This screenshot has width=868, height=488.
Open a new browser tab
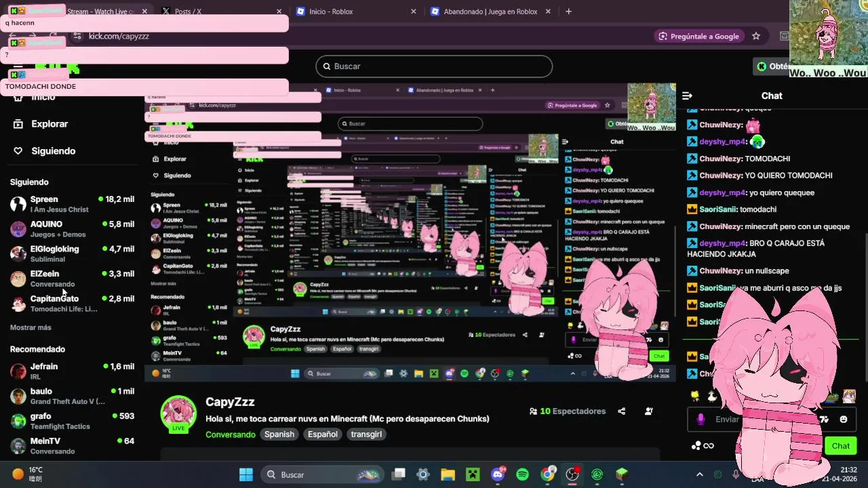coord(568,12)
